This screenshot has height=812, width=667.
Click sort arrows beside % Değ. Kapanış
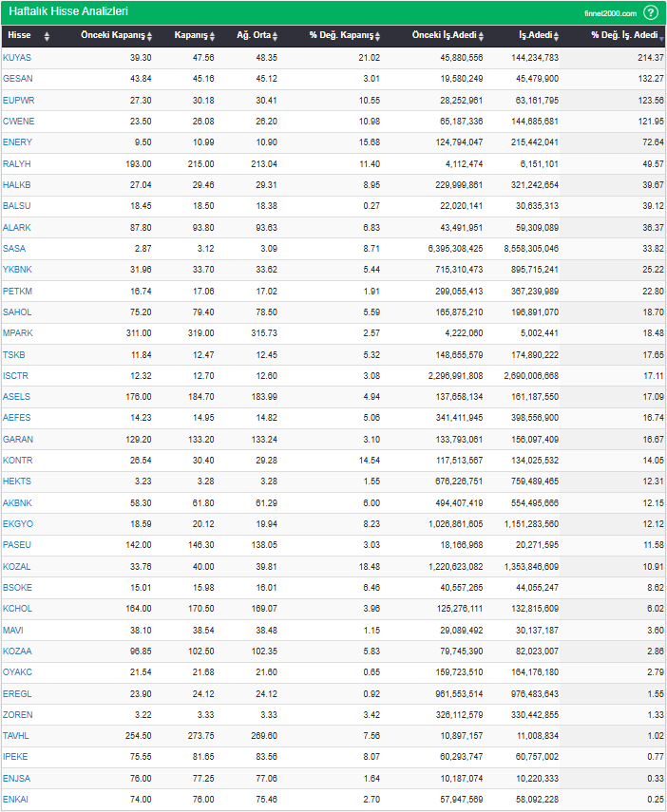coord(377,36)
